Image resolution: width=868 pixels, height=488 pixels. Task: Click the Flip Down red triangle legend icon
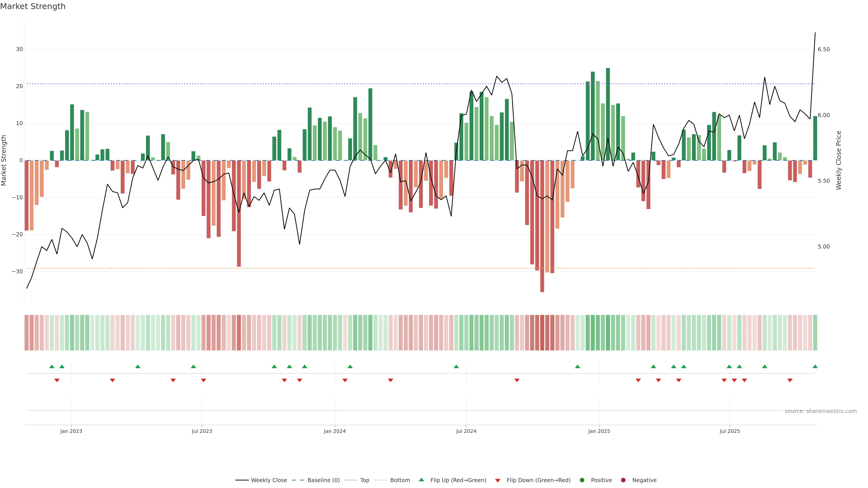point(498,481)
